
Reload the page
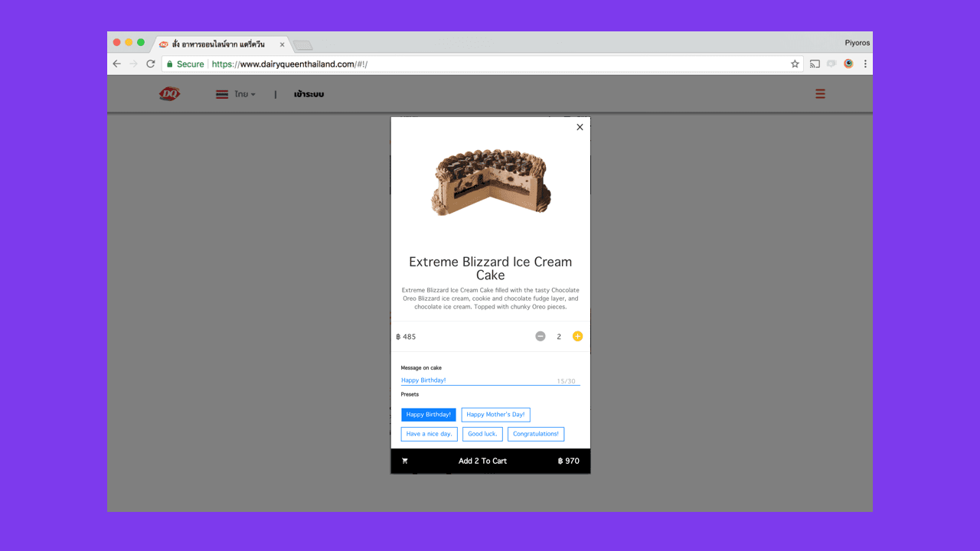click(151, 64)
